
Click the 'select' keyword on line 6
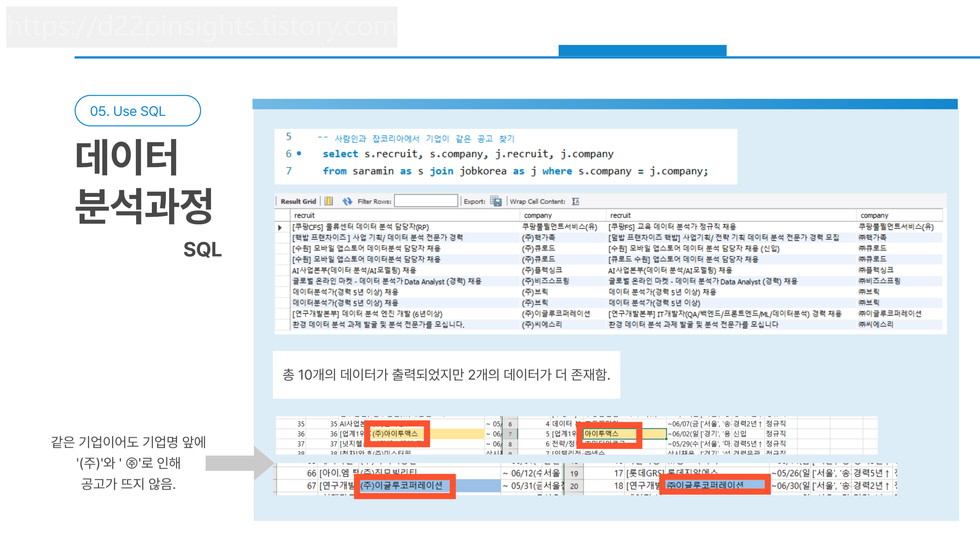pyautogui.click(x=340, y=154)
